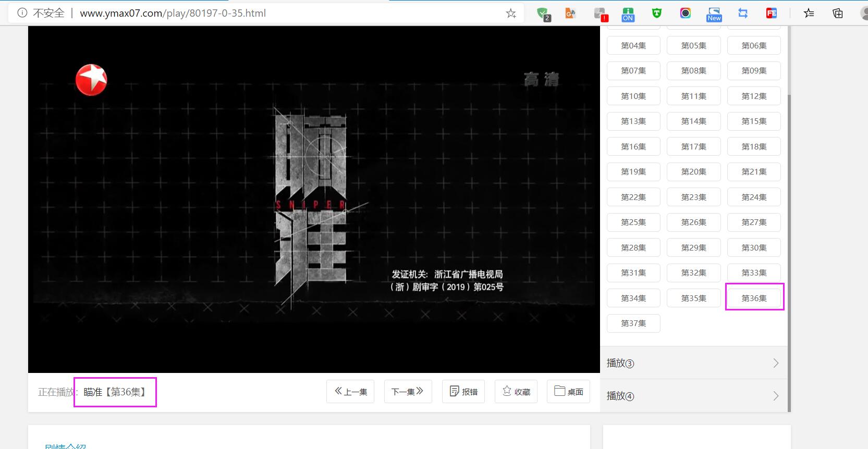Click the extension icon labeled New

click(714, 14)
